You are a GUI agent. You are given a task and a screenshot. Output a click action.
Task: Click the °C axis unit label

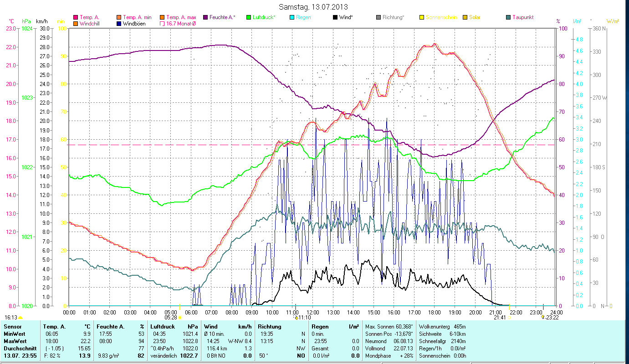point(11,21)
